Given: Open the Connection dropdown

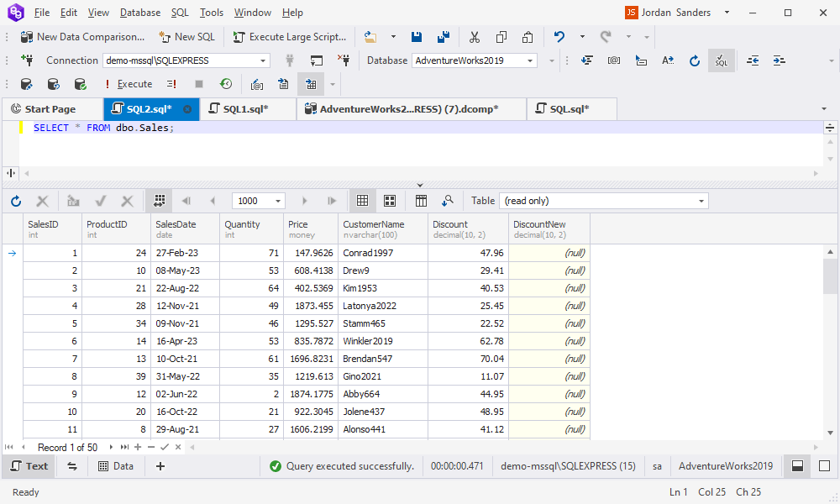Looking at the screenshot, I should (x=263, y=60).
